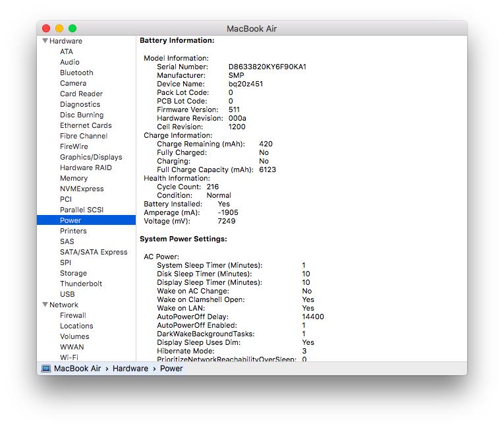Click Power in the path bar

coord(171,369)
